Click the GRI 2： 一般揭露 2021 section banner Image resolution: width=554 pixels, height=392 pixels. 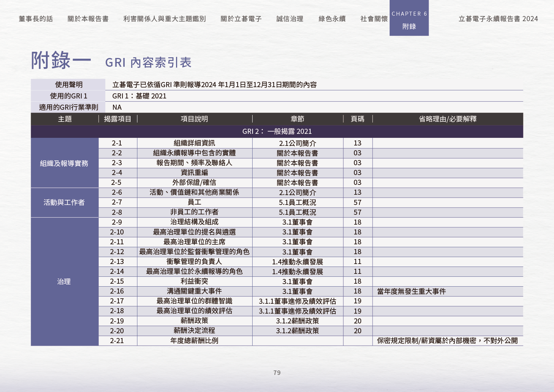(x=277, y=131)
